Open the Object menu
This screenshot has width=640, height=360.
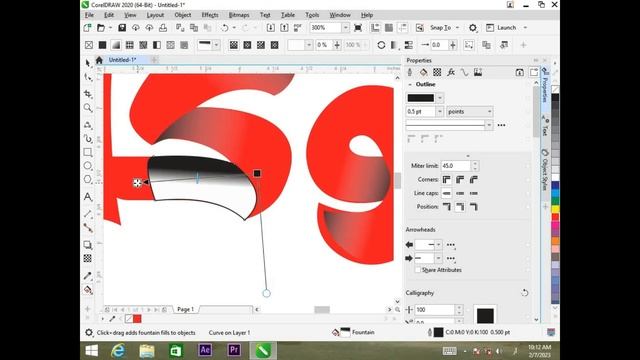click(182, 15)
